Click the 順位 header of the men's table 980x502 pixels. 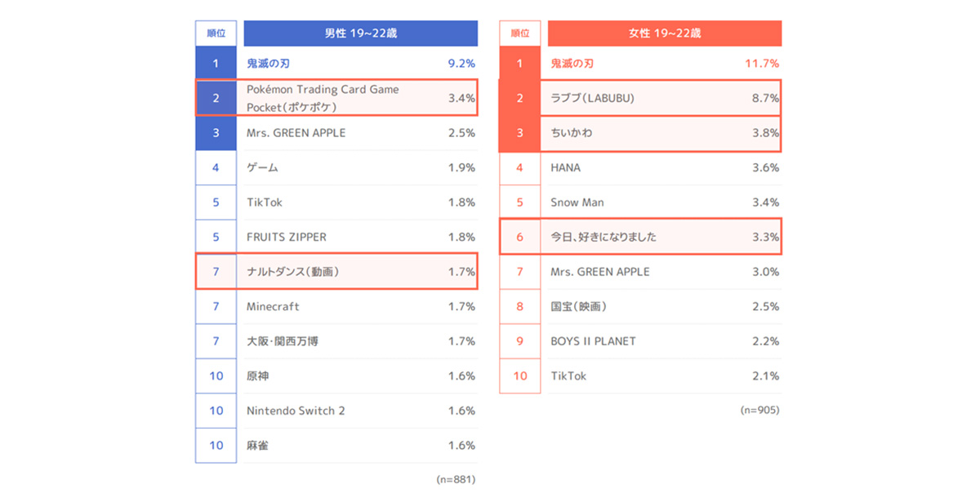click(x=216, y=33)
